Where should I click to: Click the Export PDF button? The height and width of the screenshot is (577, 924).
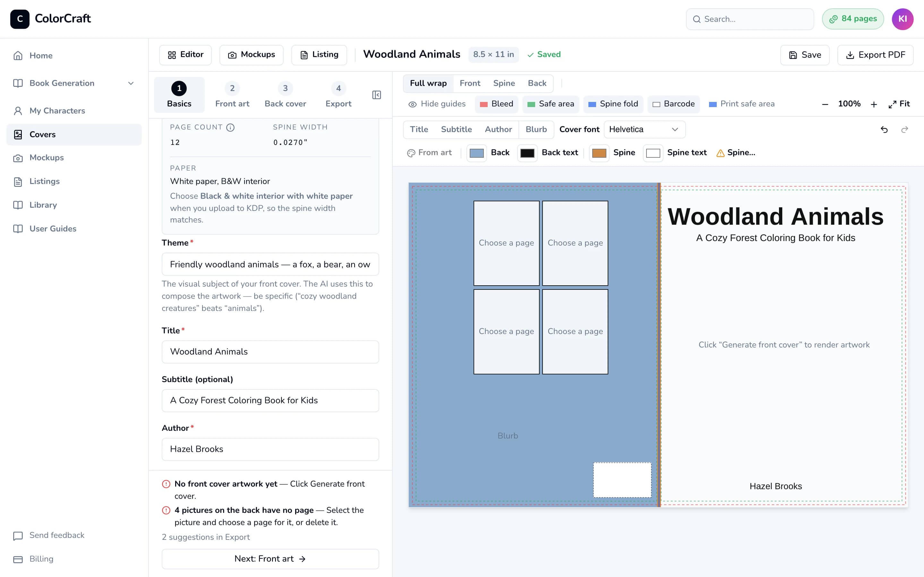point(875,55)
